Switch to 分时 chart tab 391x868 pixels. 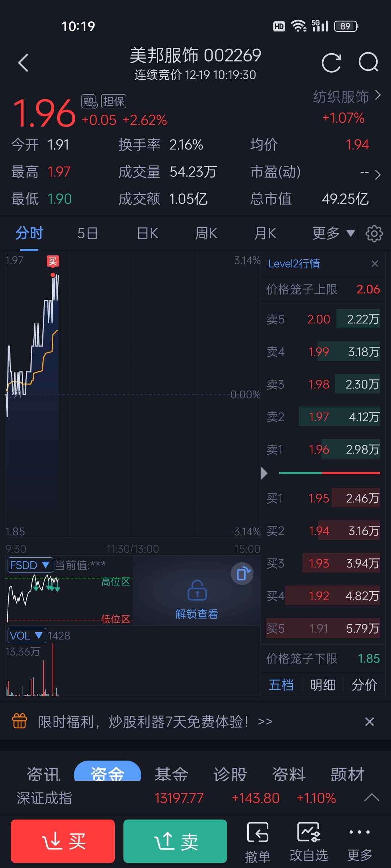tap(29, 233)
